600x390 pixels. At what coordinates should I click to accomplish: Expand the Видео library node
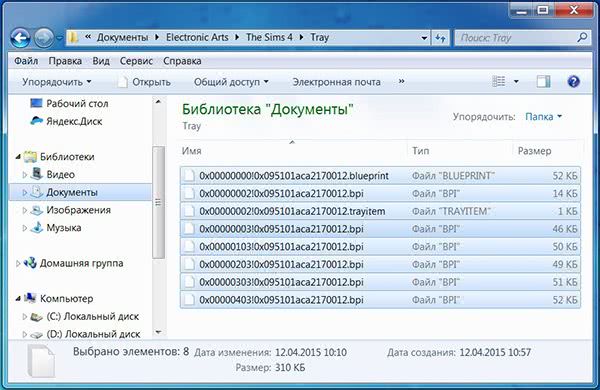coord(24,175)
